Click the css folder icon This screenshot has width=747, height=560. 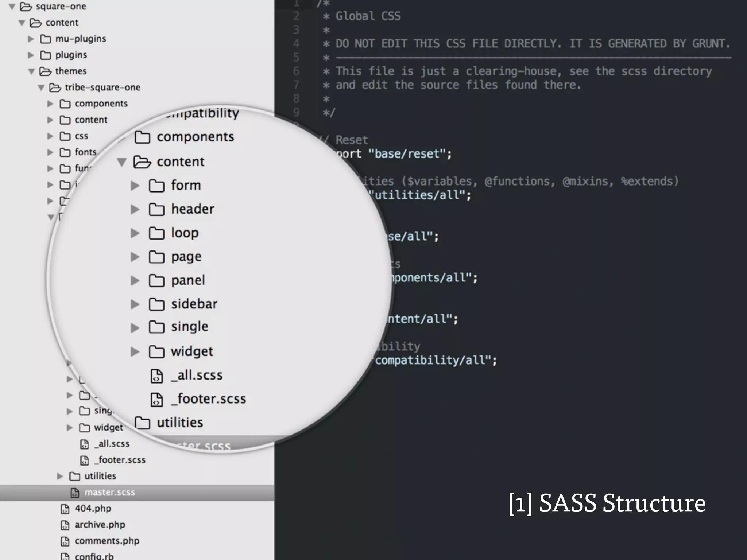point(65,136)
